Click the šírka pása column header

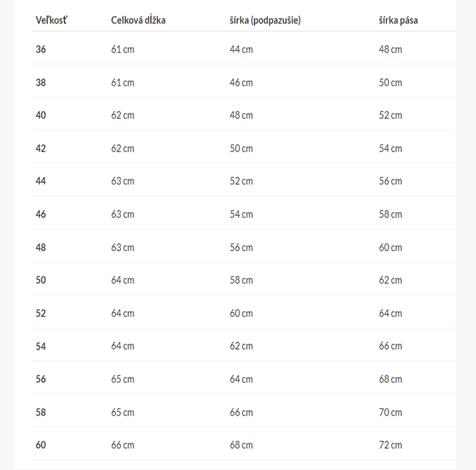[x=398, y=20]
